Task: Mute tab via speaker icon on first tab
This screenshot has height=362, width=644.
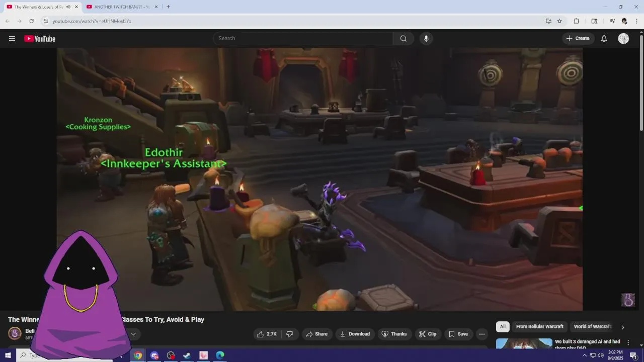Action: click(68, 7)
